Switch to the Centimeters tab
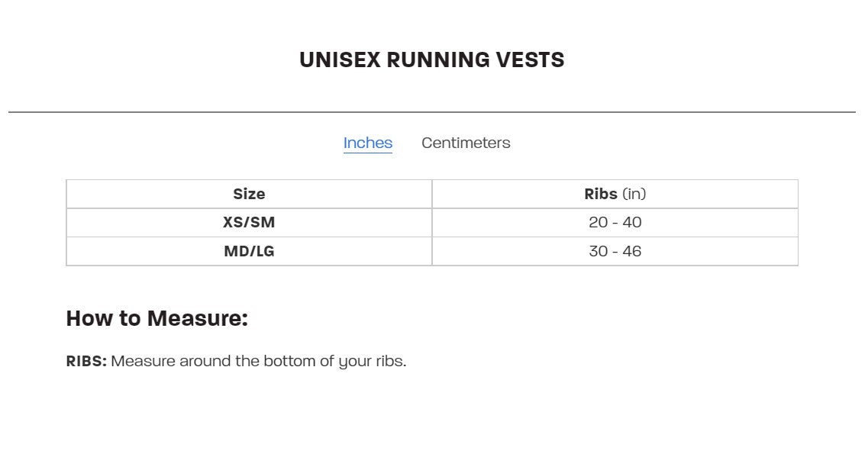Image resolution: width=868 pixels, height=454 pixels. tap(466, 143)
